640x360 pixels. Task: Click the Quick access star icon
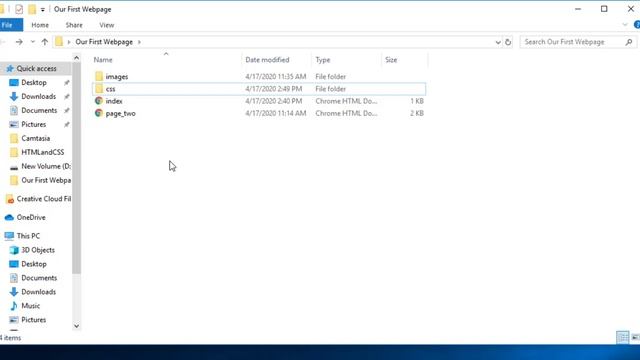click(x=10, y=69)
